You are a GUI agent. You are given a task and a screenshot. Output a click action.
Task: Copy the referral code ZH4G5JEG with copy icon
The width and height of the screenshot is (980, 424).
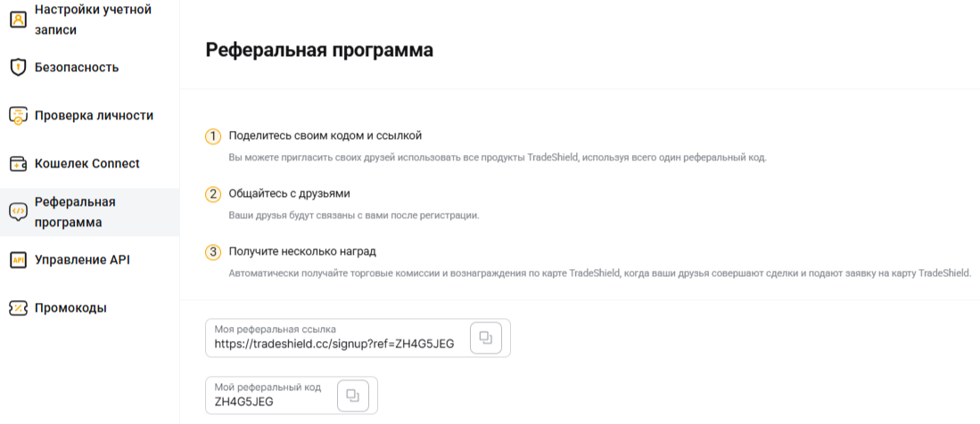click(x=353, y=395)
